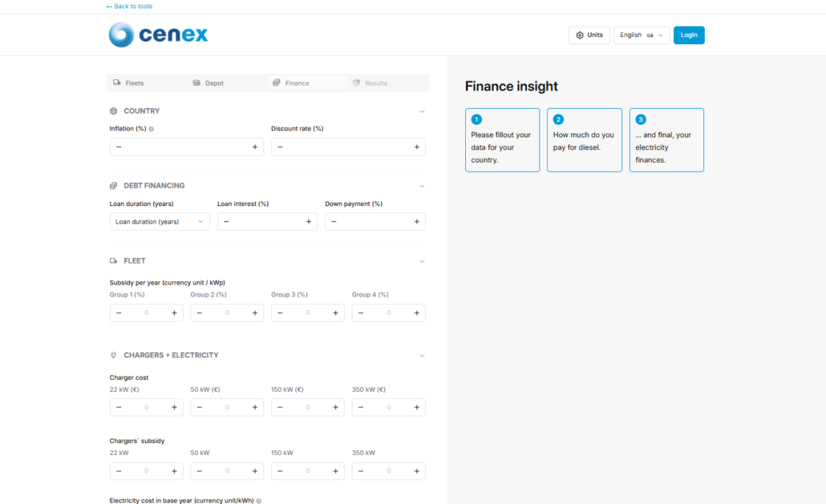The height and width of the screenshot is (504, 826).
Task: Click the electricity cost info icon
Action: [x=259, y=501]
